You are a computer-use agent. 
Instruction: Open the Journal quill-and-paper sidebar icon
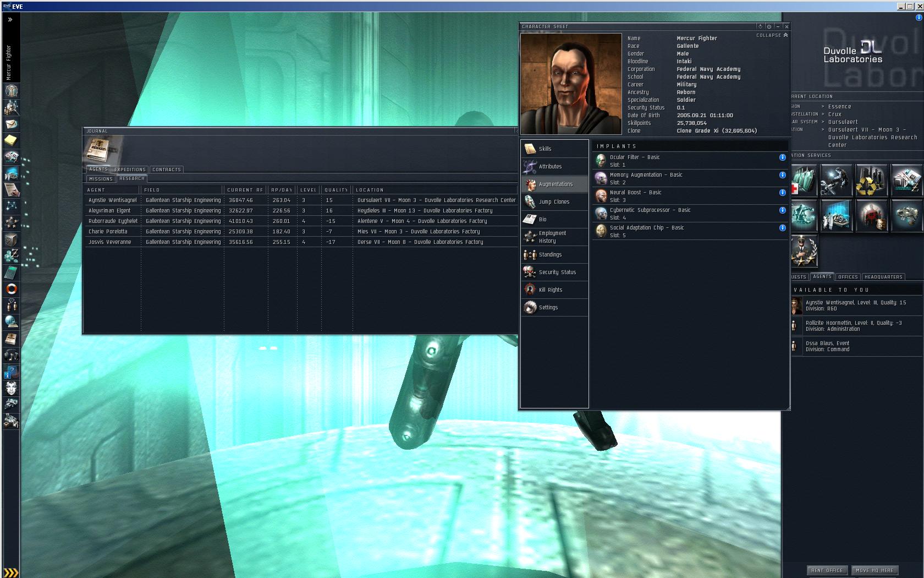pos(12,190)
